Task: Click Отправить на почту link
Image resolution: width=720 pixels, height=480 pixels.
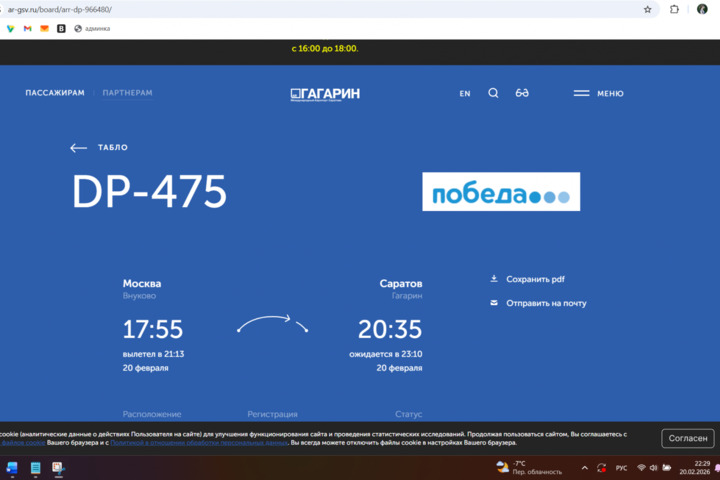Action: point(546,303)
